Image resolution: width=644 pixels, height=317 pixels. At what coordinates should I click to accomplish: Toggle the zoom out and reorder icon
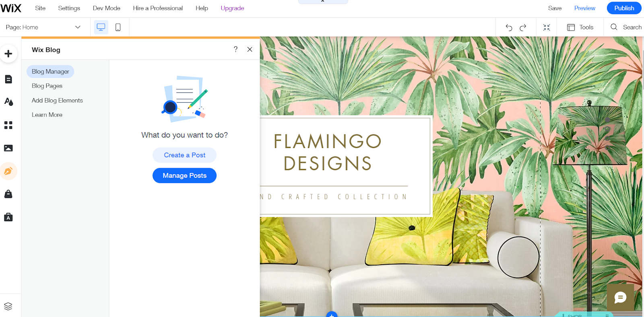tap(547, 27)
